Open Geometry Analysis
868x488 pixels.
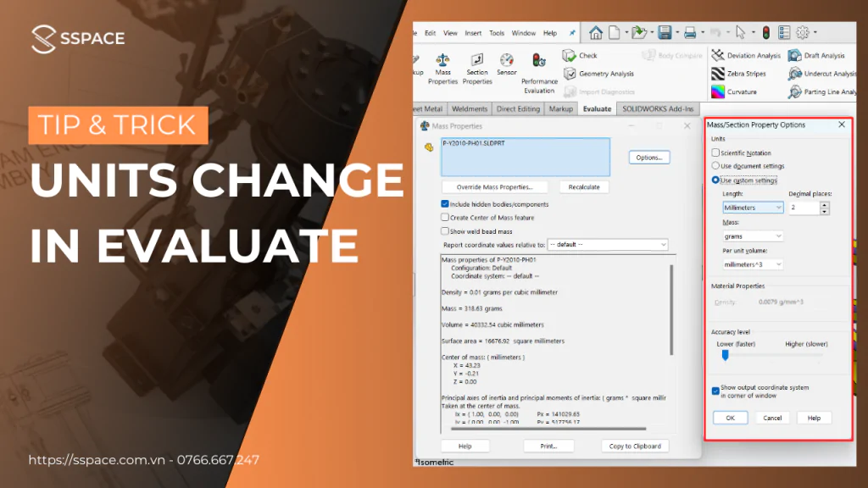[x=598, y=74]
